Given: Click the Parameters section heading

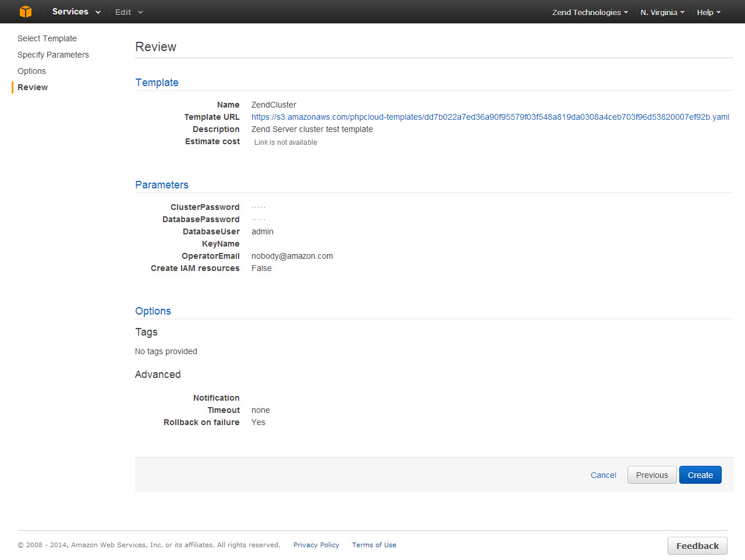Looking at the screenshot, I should tap(162, 185).
